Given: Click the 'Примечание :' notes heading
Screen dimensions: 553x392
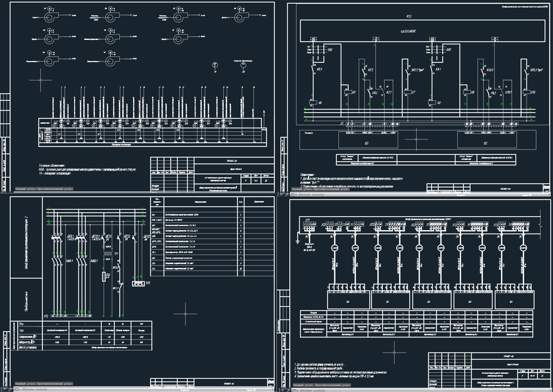Looking at the screenshot, I should 307,175.
